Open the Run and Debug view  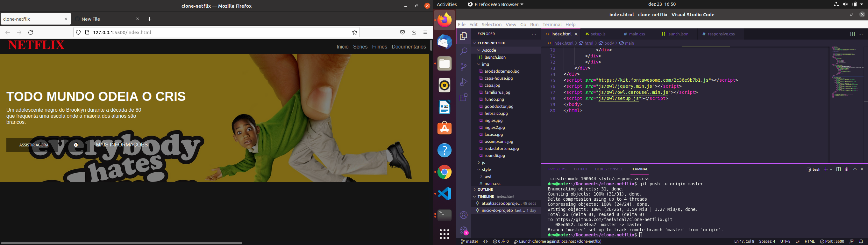click(x=464, y=82)
